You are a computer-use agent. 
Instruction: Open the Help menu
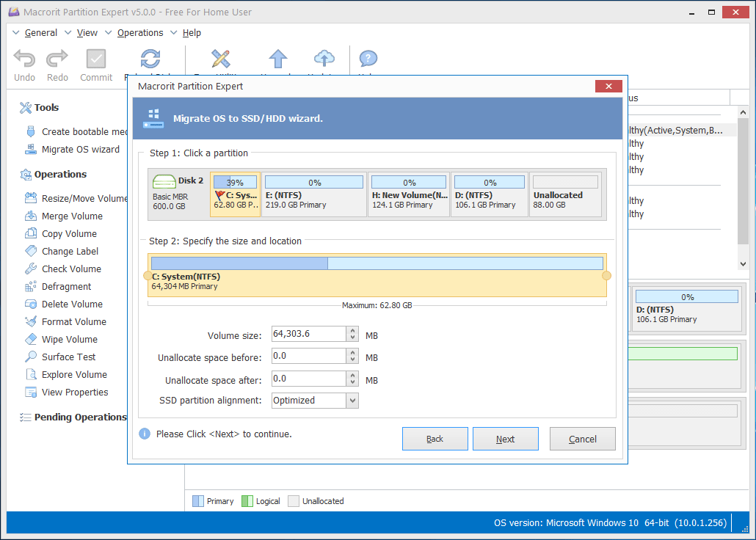coord(192,33)
